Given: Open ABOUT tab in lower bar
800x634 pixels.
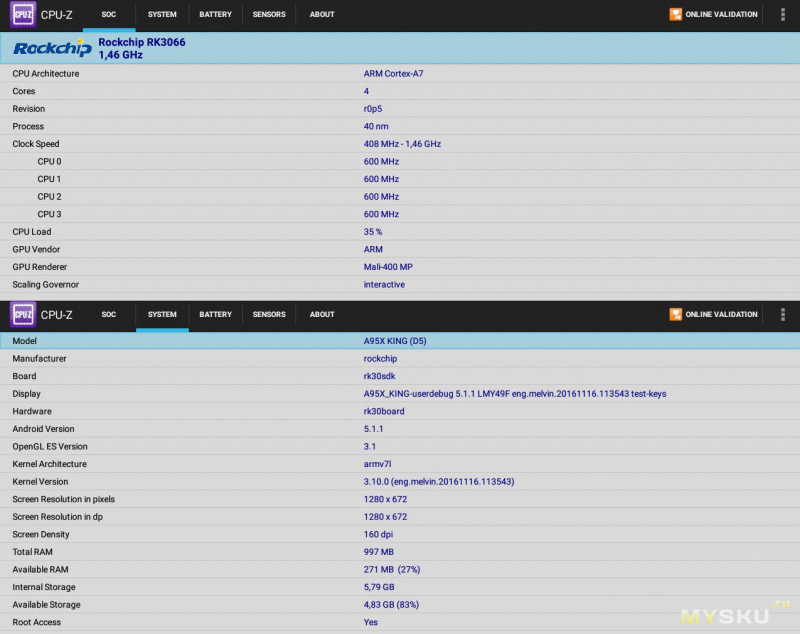Looking at the screenshot, I should click(322, 314).
